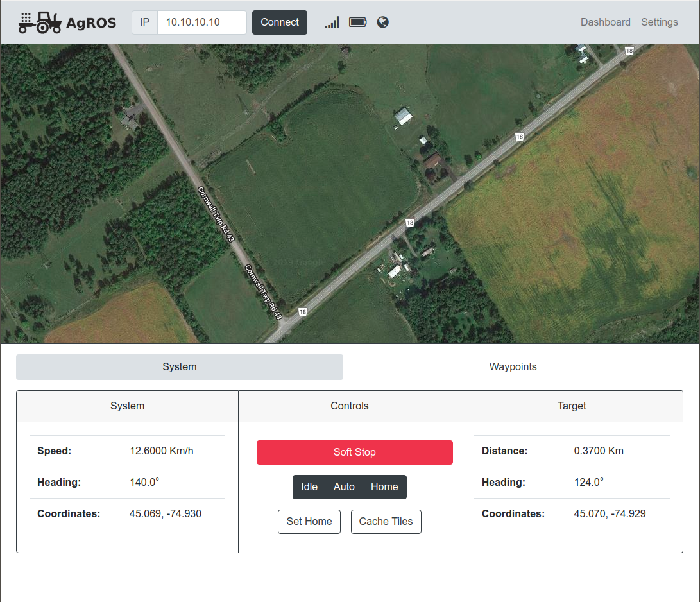
Task: Click the signal strength bars icon
Action: (332, 22)
